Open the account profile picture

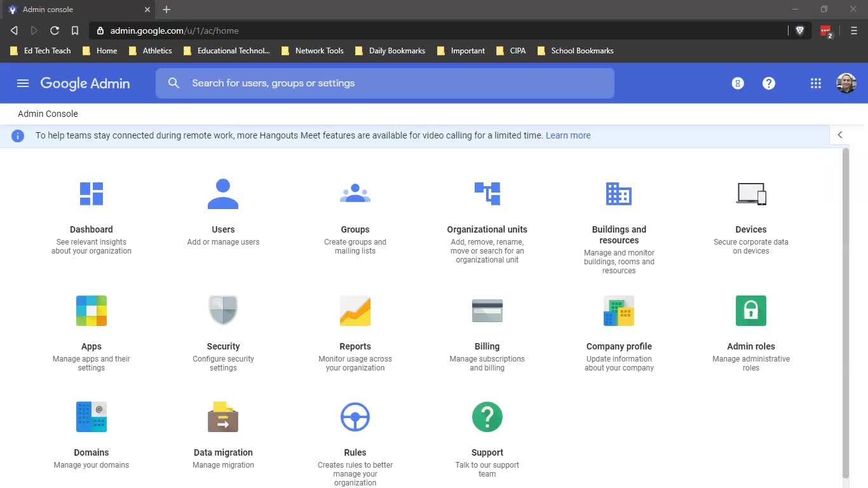[x=846, y=83]
